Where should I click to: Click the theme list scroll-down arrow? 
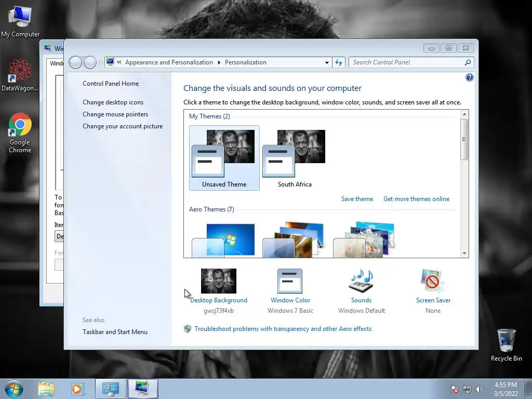coord(464,254)
